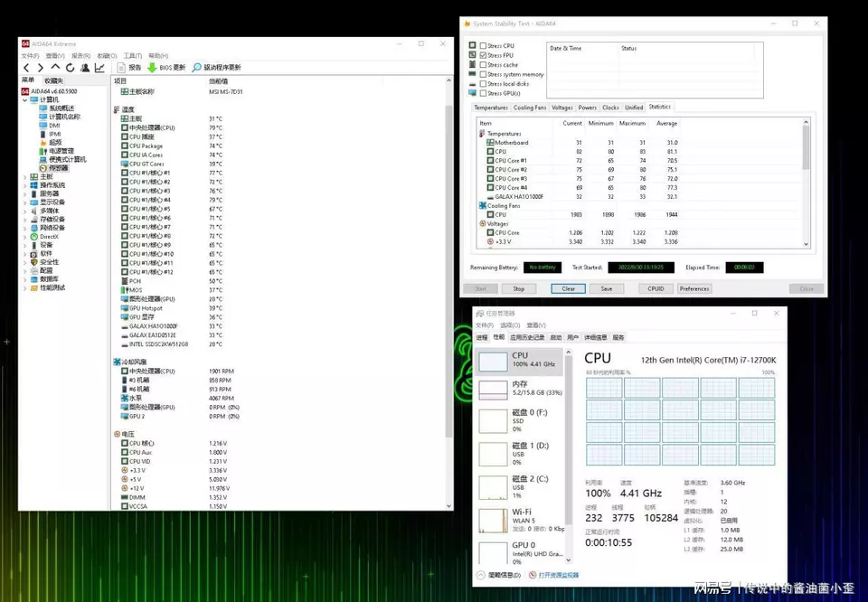
Task: Expand the 操作系统 operating system node
Action: click(x=25, y=185)
